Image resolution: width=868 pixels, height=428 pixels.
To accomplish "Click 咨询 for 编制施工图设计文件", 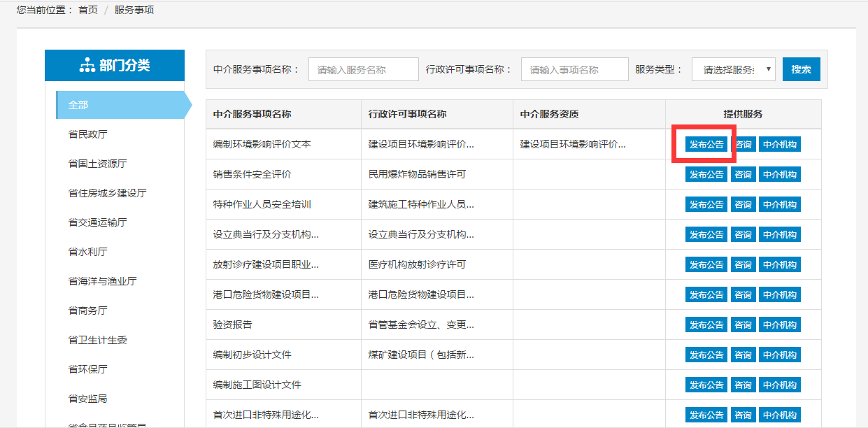I will [743, 385].
